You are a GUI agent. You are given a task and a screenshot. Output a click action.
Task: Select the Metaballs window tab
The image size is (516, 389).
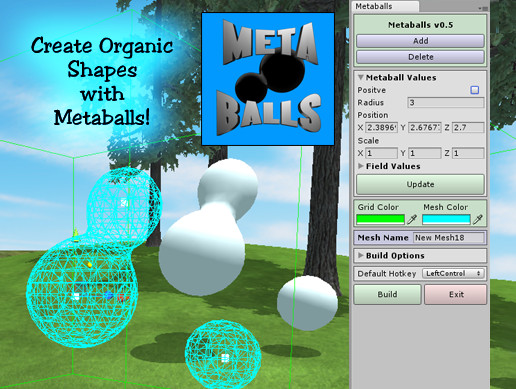(x=384, y=6)
